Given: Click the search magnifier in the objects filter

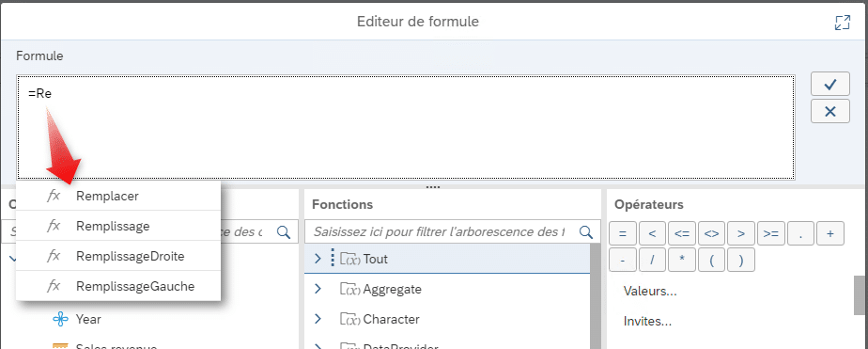Looking at the screenshot, I should click(x=284, y=232).
